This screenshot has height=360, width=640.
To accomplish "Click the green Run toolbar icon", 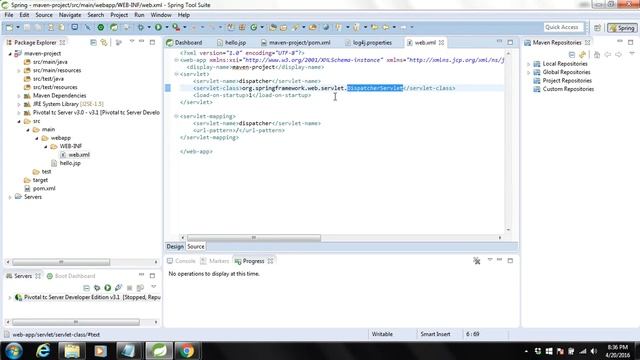I will click(158, 27).
